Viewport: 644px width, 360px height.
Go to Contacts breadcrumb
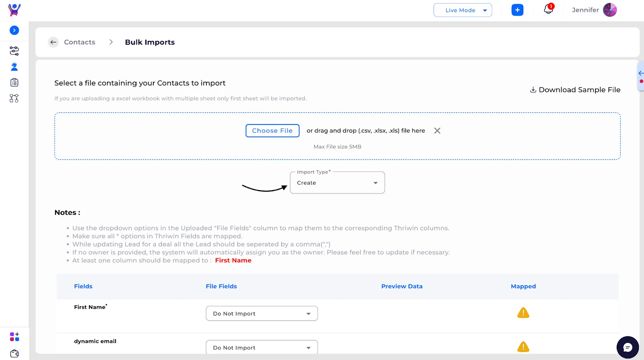tap(80, 42)
